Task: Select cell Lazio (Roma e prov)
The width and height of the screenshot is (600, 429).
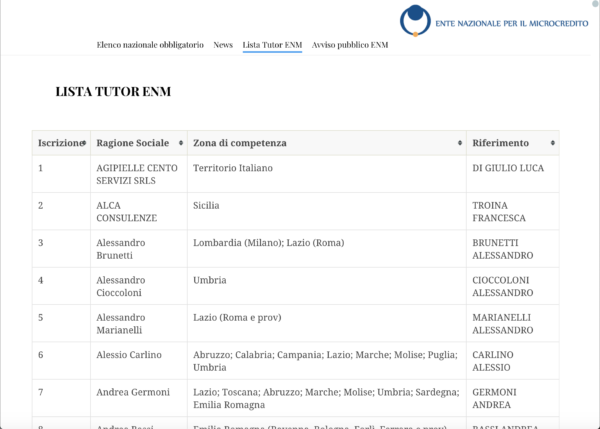Action: 327,323
